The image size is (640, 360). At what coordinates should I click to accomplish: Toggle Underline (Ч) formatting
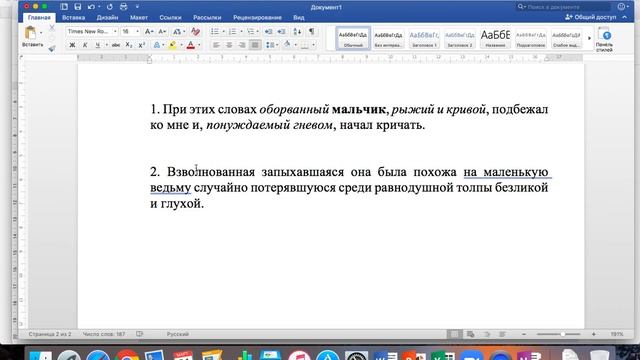[x=98, y=45]
